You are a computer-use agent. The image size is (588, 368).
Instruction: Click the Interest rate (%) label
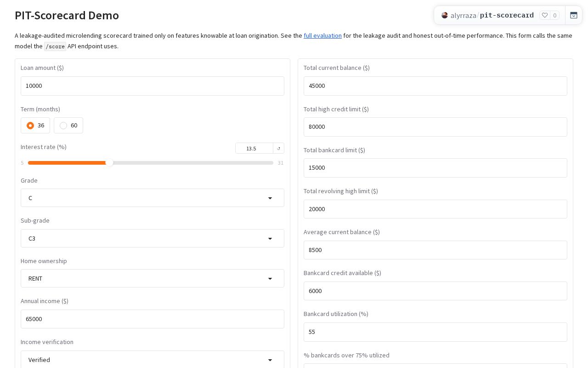pyautogui.click(x=44, y=147)
